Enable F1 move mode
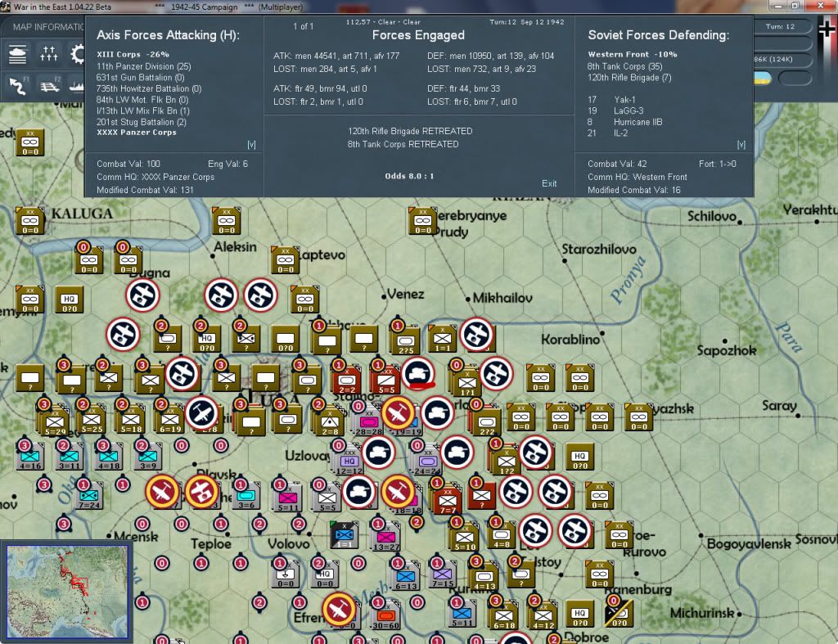 [18, 85]
